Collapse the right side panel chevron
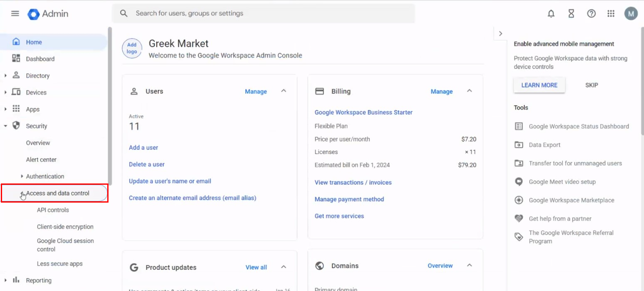The height and width of the screenshot is (291, 644). click(500, 34)
